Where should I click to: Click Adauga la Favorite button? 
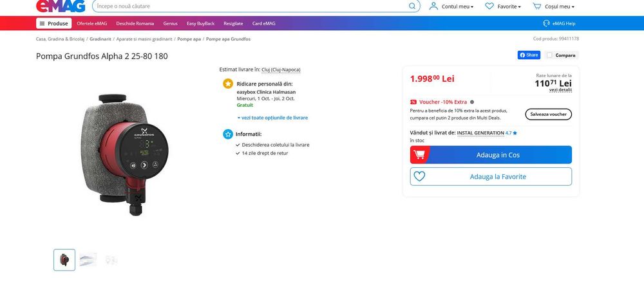click(x=491, y=176)
